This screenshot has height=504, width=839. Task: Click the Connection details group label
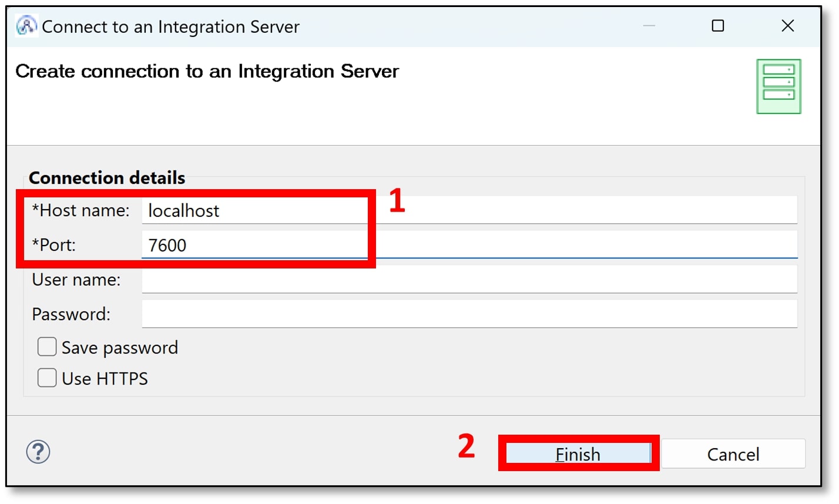(x=106, y=177)
